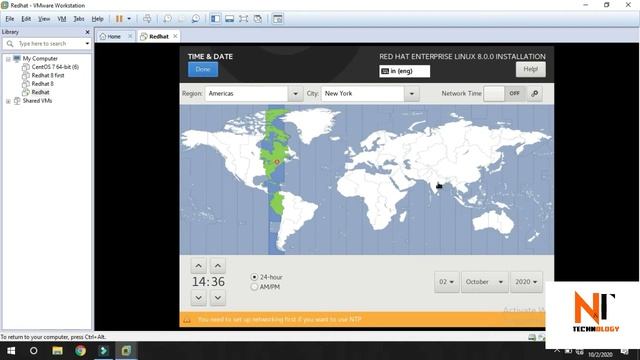640x360 pixels.
Task: Open the green terminal-style app on the taskbar
Action: pos(104,351)
